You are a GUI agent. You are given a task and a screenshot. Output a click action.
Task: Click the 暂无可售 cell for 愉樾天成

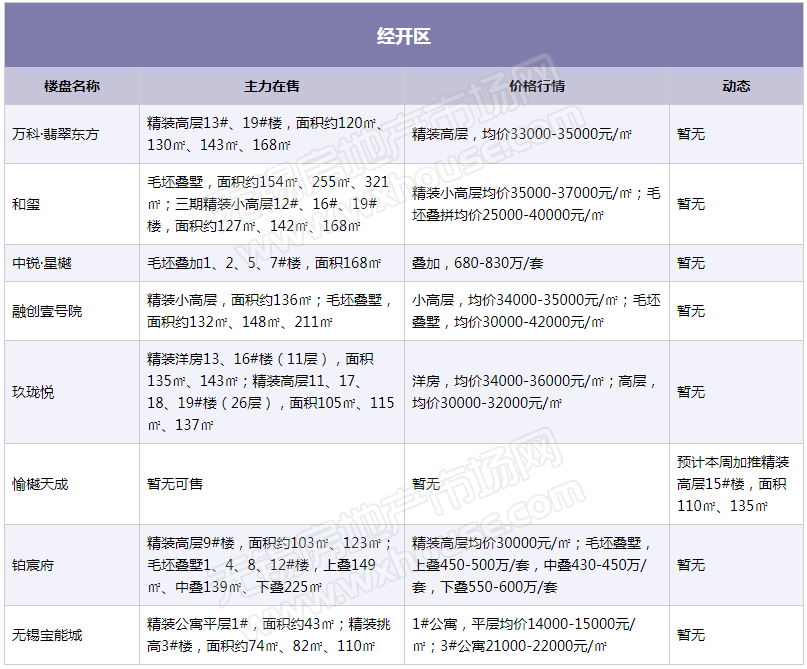tap(175, 484)
